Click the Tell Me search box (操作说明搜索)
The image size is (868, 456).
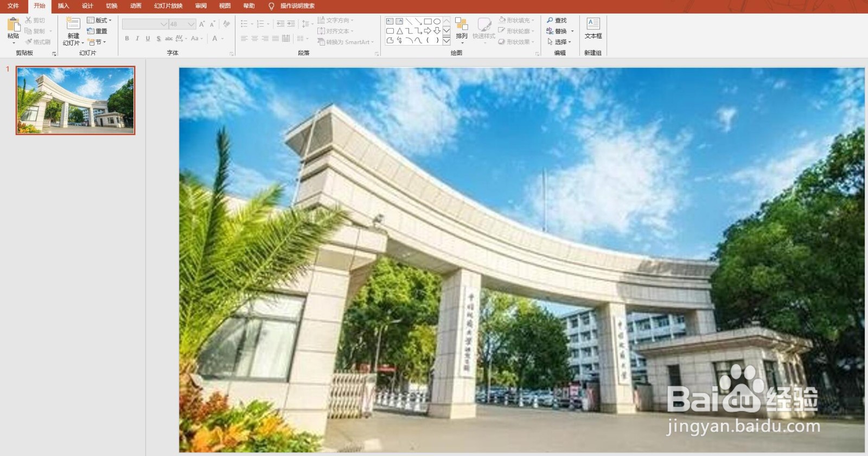click(297, 6)
